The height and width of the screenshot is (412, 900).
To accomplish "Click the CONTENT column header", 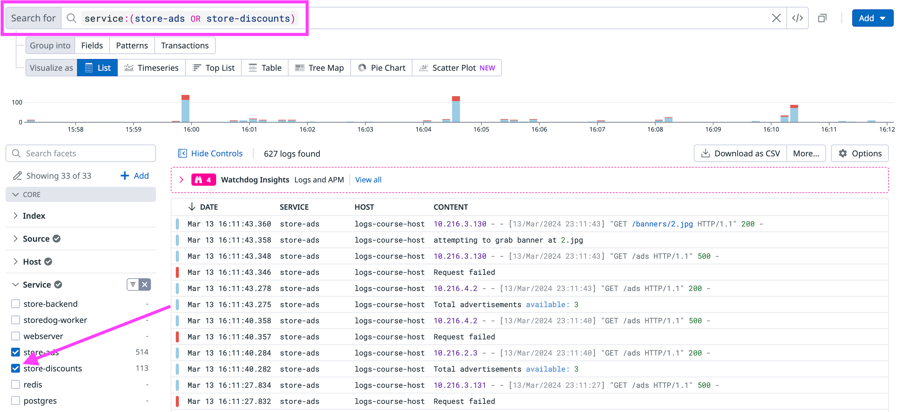I will click(x=451, y=207).
